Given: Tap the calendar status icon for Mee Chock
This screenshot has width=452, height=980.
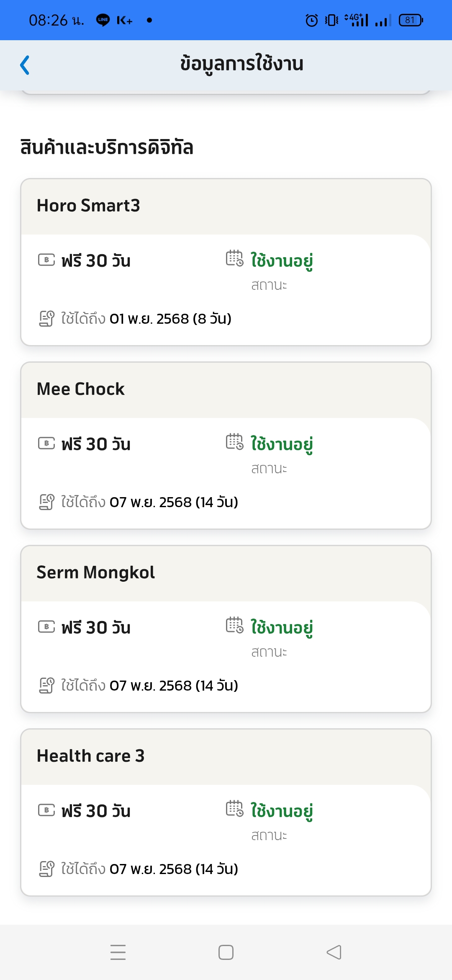Looking at the screenshot, I should pyautogui.click(x=234, y=442).
